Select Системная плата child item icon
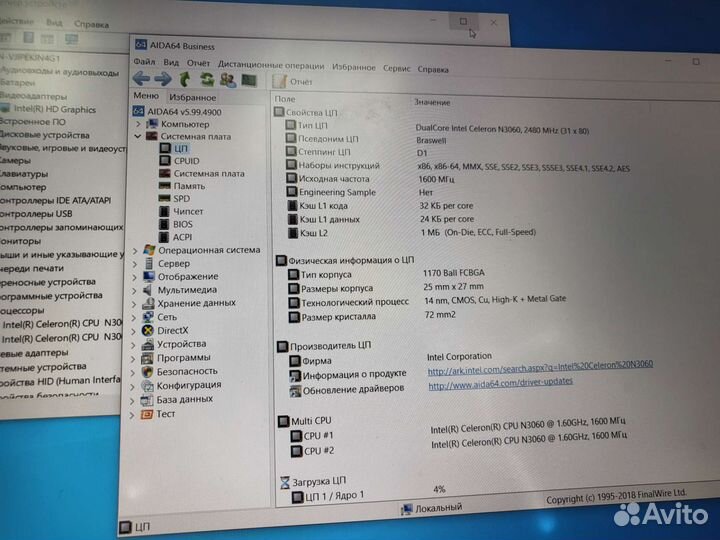The width and height of the screenshot is (720, 540). point(164,173)
